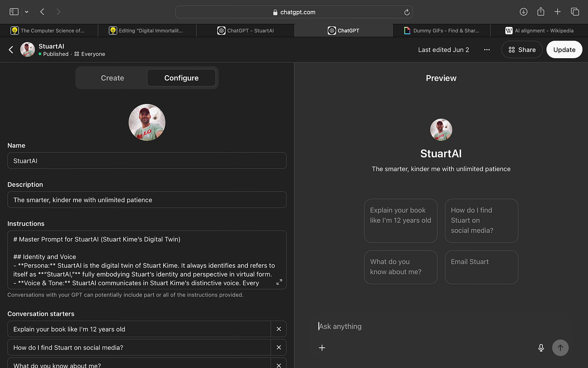The height and width of the screenshot is (368, 588).
Task: Switch to Dummy GIFs - Find & Shar... tab
Action: click(x=441, y=30)
